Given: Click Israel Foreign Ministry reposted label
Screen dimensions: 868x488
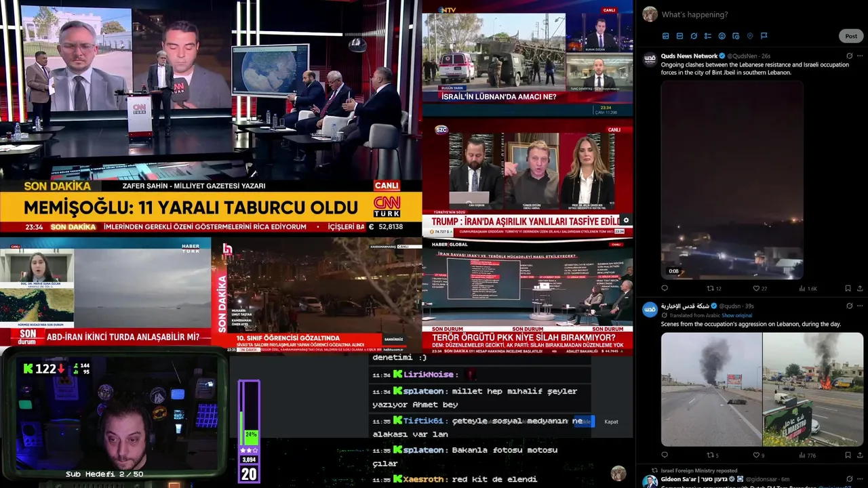Looking at the screenshot, I should click(x=699, y=470).
